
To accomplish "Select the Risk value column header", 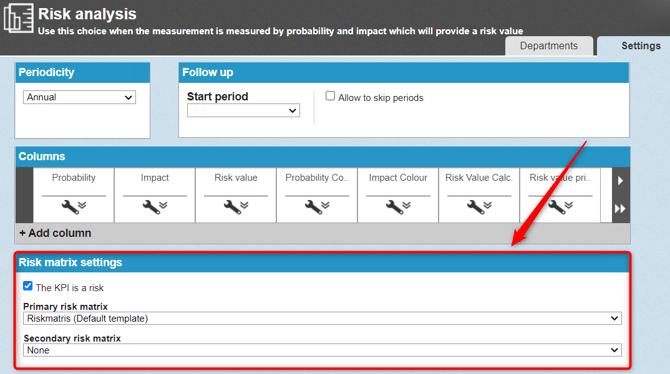I will coord(236,178).
